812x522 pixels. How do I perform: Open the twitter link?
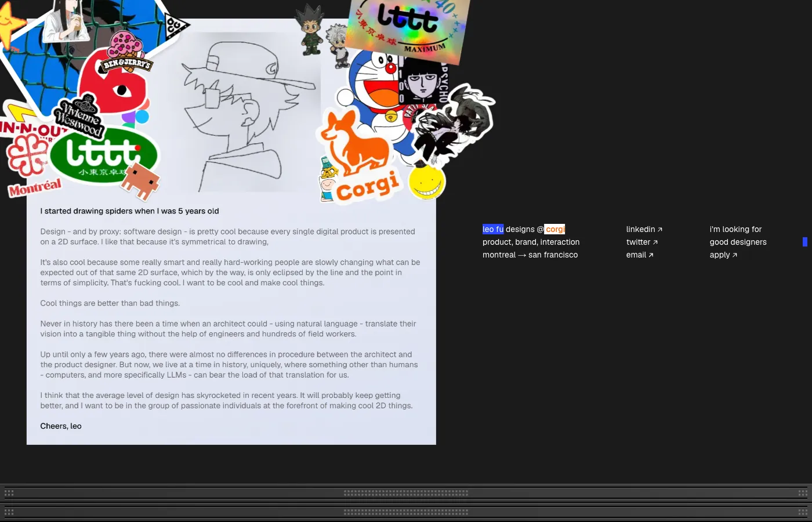coord(641,242)
